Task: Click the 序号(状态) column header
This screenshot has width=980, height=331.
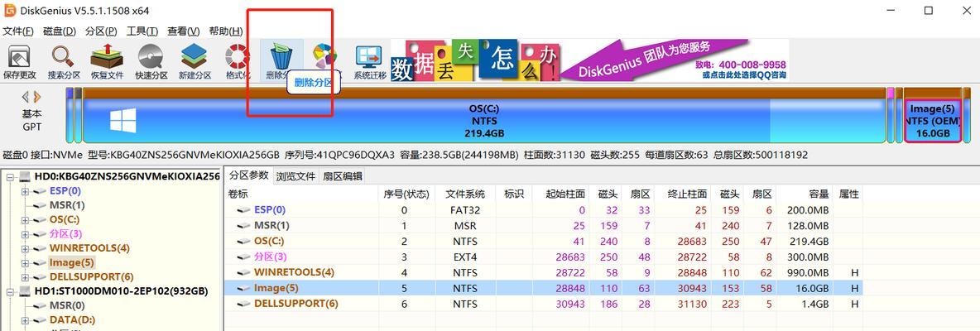Action: pos(407,194)
